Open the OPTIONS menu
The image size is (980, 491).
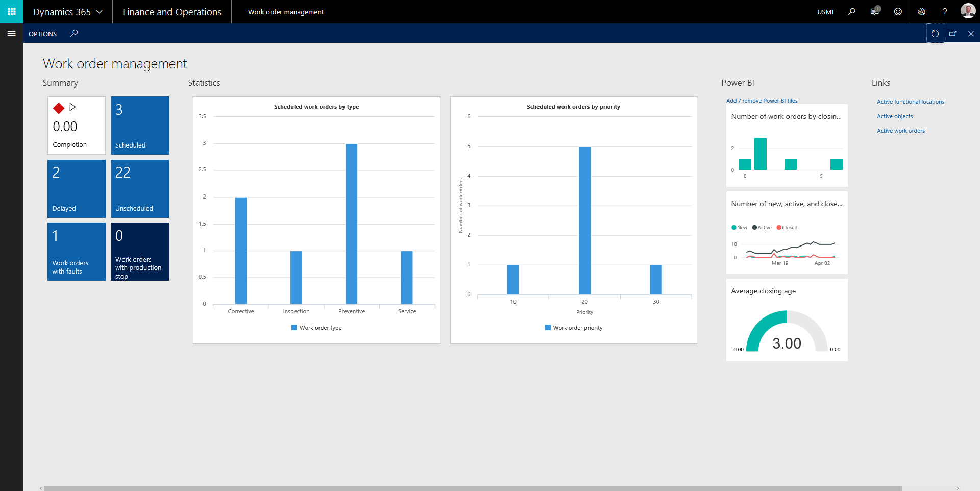coord(42,34)
